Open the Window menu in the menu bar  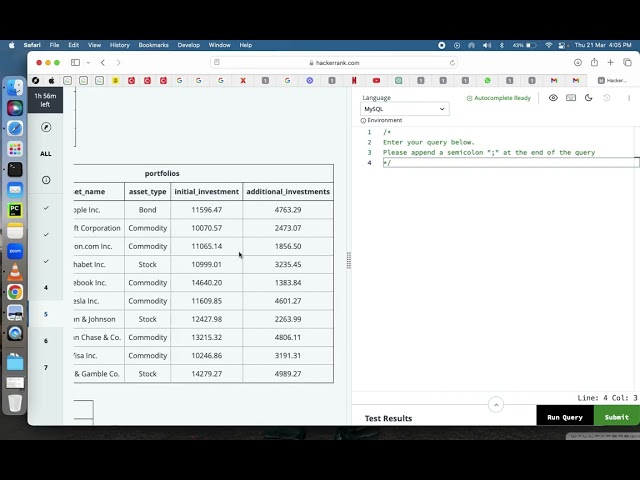(220, 45)
